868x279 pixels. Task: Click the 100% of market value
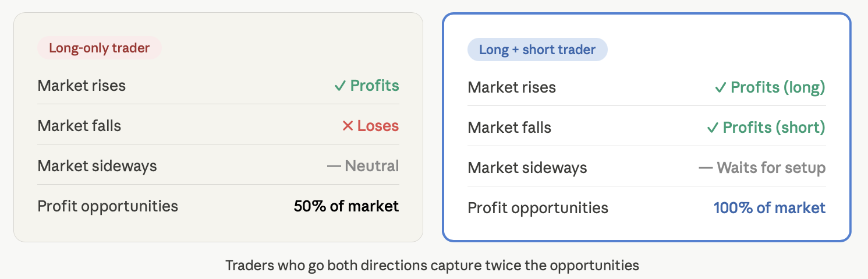(x=770, y=208)
